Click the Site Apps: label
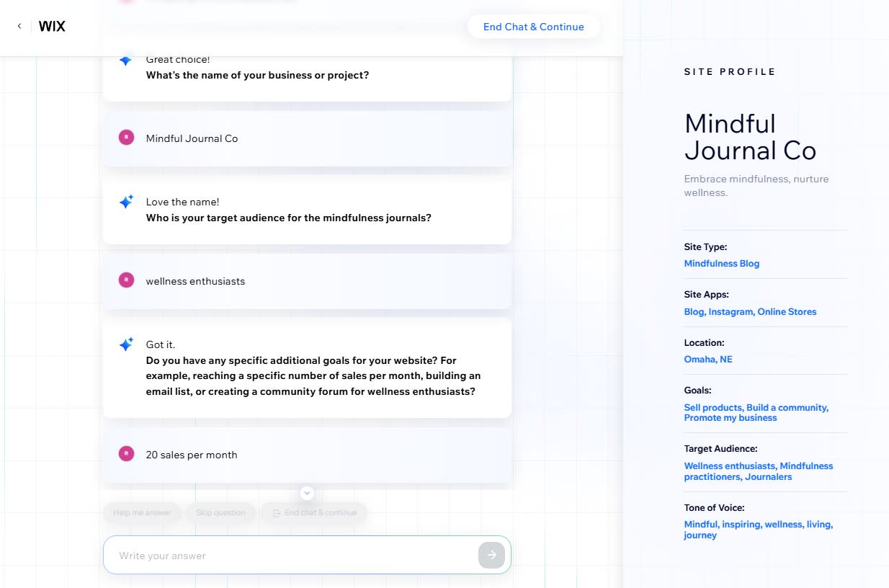889x588 pixels. coord(706,295)
